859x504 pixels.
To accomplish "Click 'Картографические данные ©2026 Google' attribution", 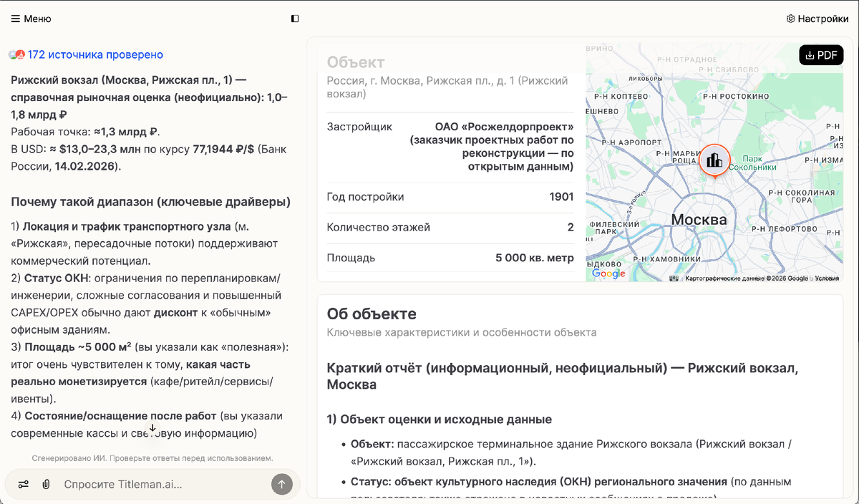I will 747,278.
